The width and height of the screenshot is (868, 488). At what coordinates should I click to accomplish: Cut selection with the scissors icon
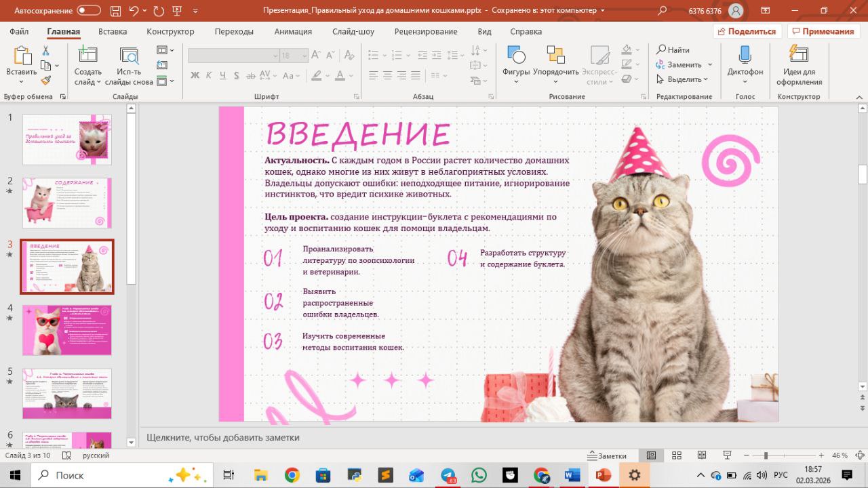[45, 51]
